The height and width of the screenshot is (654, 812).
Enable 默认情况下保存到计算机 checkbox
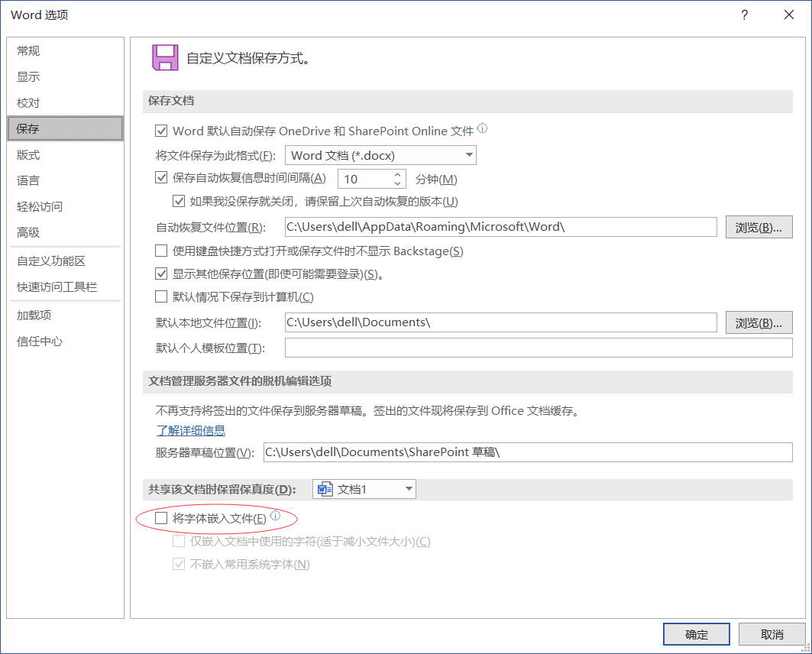[x=161, y=296]
